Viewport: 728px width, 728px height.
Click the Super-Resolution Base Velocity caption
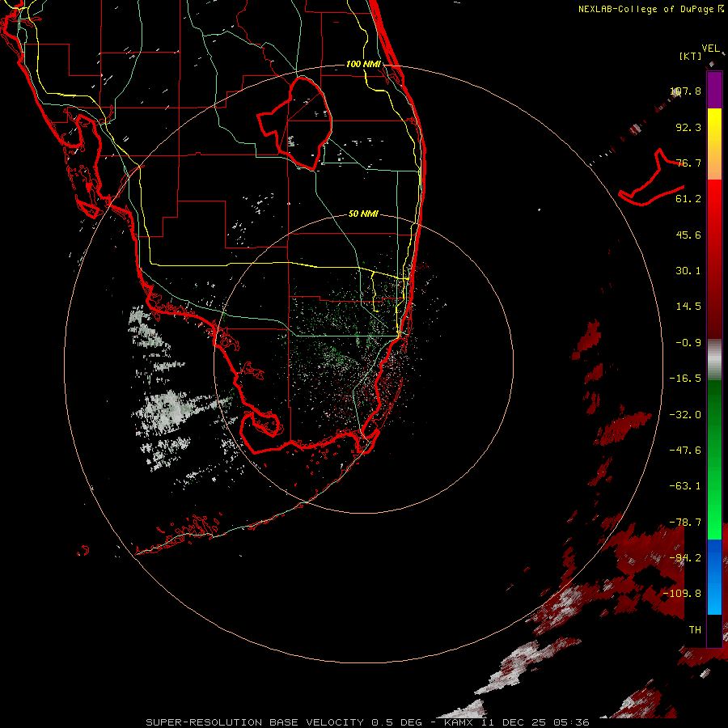tap(367, 722)
